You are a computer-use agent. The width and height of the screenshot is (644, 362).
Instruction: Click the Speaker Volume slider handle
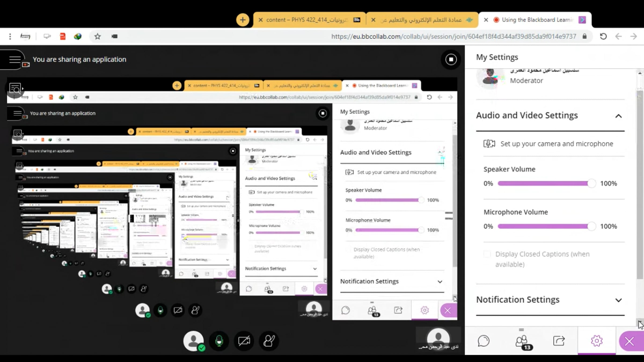[x=591, y=183]
